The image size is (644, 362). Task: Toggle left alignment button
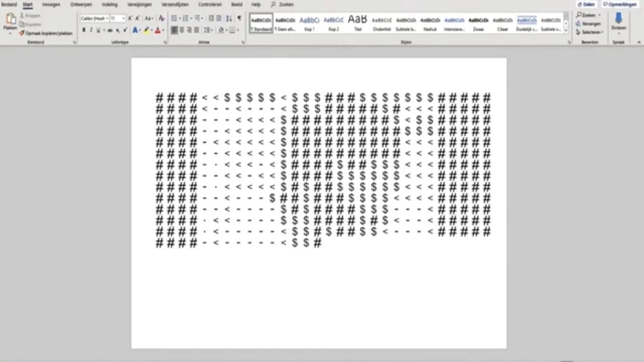174,30
